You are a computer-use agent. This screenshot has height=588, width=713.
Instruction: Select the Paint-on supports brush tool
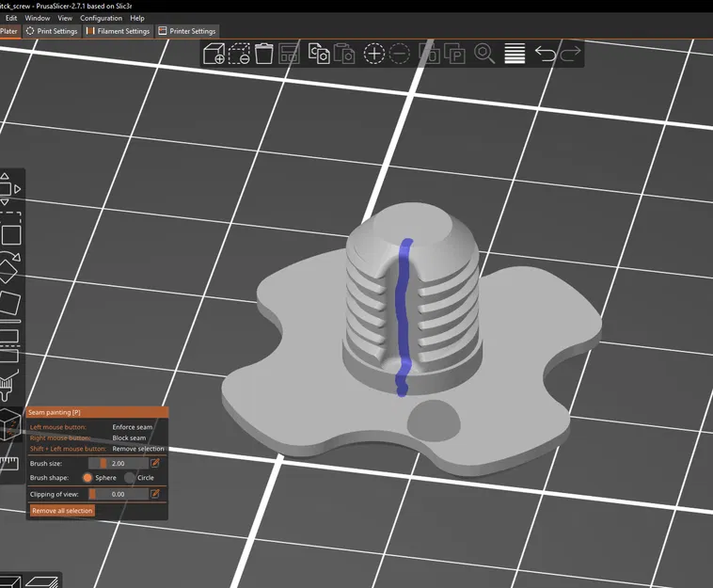(8, 386)
